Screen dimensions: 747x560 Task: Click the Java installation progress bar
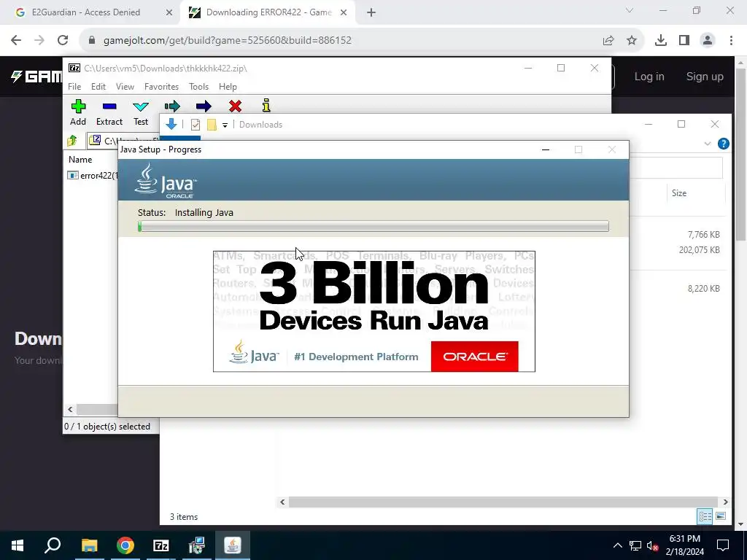point(373,226)
